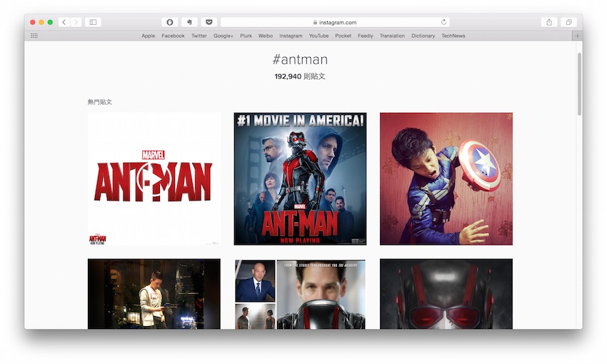The image size is (607, 364).
Task: Open the Twitter bookmark
Action: pos(199,36)
